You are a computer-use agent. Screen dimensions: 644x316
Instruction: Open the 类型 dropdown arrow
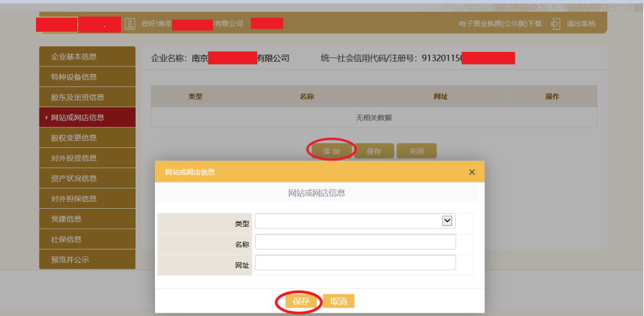(x=447, y=221)
